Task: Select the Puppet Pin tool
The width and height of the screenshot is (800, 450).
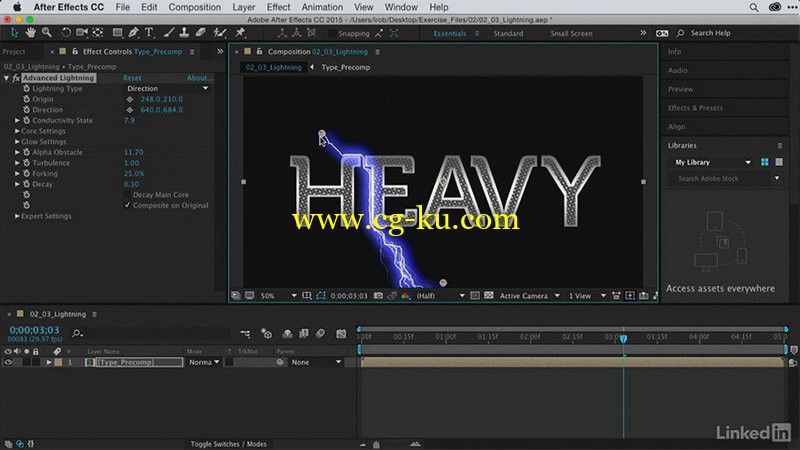Action: [240, 33]
